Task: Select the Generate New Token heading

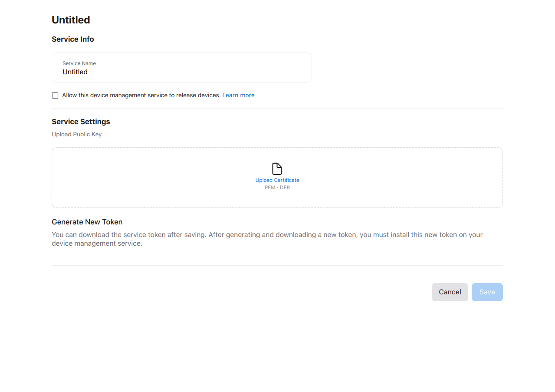Action: click(x=87, y=222)
